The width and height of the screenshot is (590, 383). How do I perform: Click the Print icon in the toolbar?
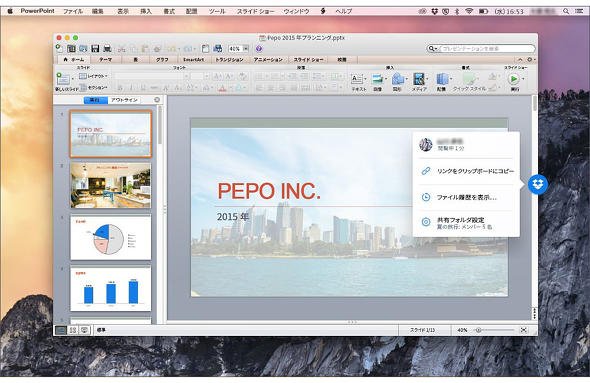pyautogui.click(x=107, y=49)
